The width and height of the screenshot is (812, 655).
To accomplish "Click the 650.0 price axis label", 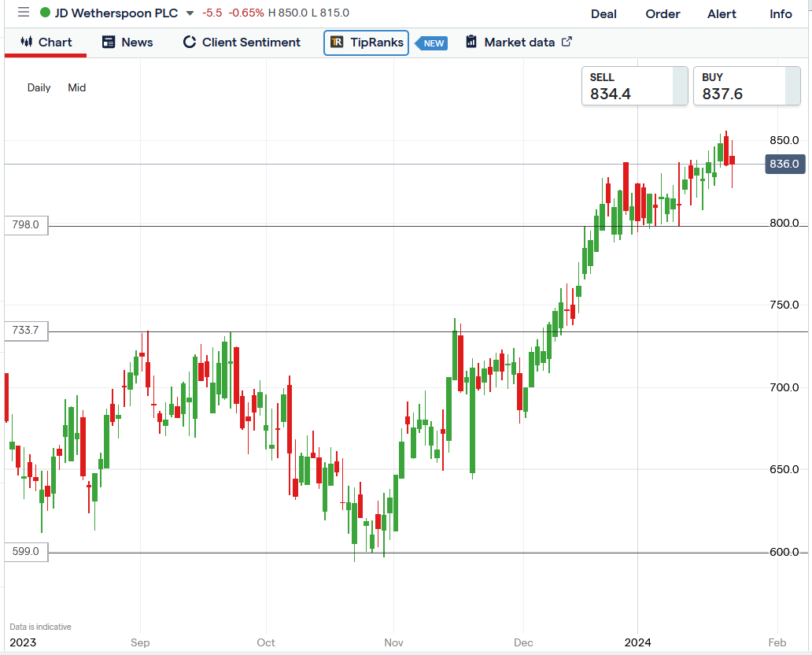I will 784,469.
